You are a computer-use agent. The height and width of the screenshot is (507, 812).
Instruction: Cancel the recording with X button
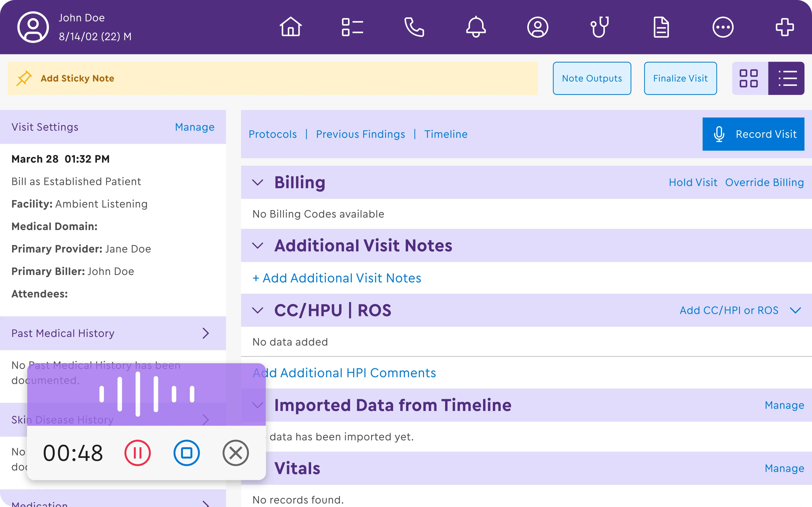coord(235,453)
